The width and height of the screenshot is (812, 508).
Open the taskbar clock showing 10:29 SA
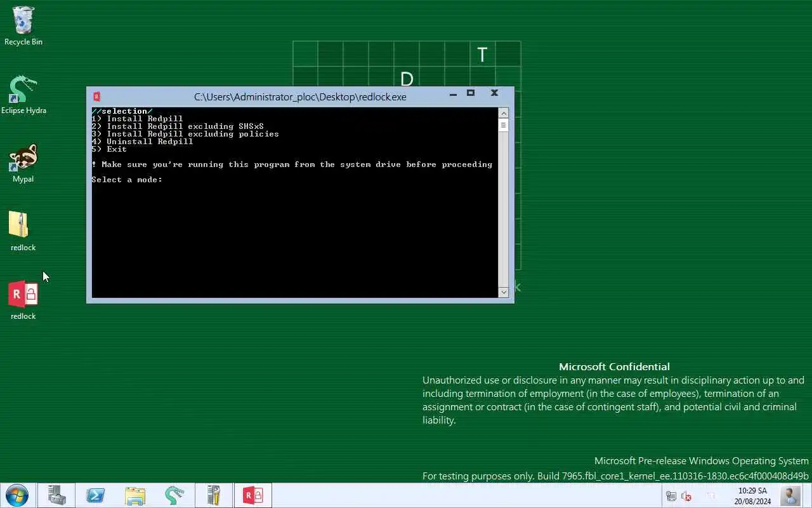pos(752,496)
